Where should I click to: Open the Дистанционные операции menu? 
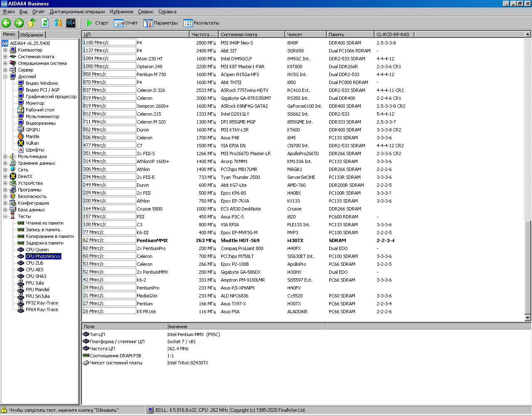[77, 12]
